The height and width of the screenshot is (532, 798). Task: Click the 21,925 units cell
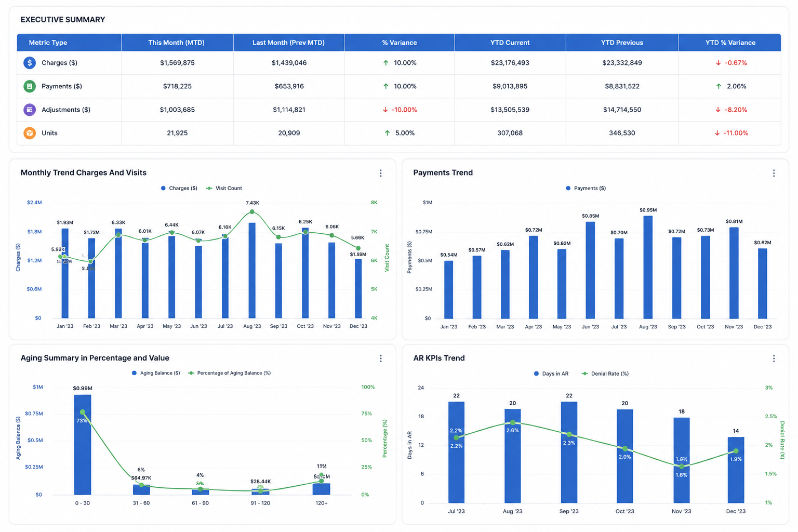(177, 133)
